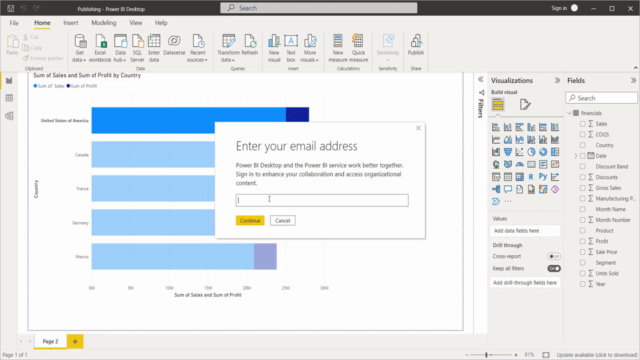The width and height of the screenshot is (640, 360).
Task: Check the COGS field
Action: pos(582,134)
